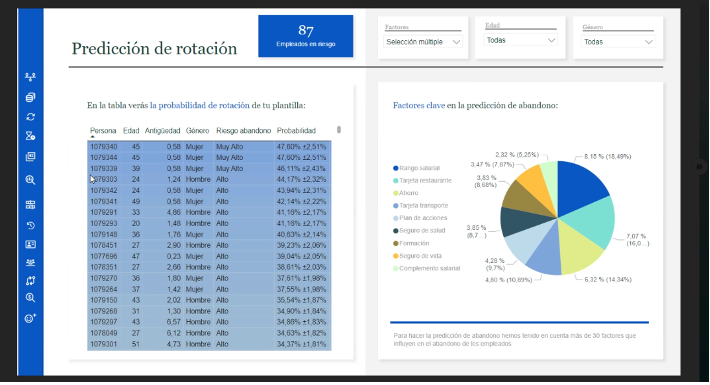Image resolution: width=710 pixels, height=385 pixels.
Task: Click the '8,15 % (18,49%)' pie data label
Action: click(x=607, y=157)
